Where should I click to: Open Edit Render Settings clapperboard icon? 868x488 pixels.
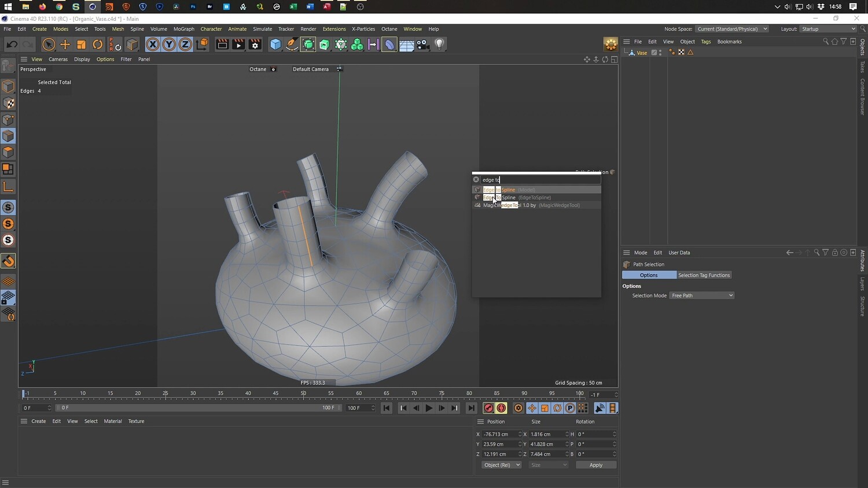point(255,45)
